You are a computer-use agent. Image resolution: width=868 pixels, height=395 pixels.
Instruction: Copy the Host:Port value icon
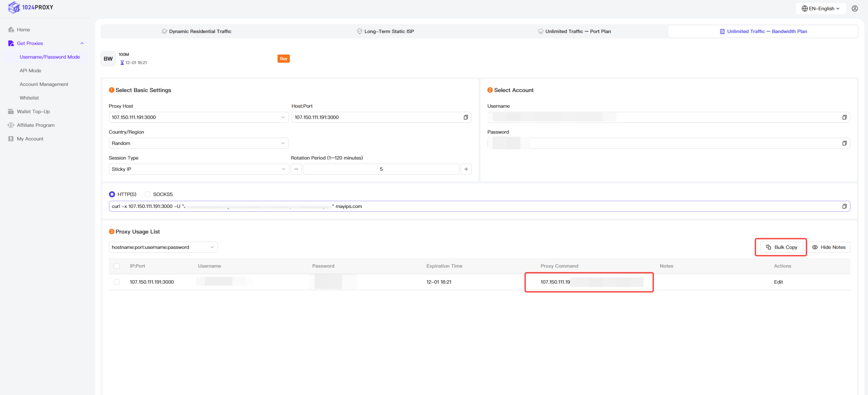pos(466,117)
